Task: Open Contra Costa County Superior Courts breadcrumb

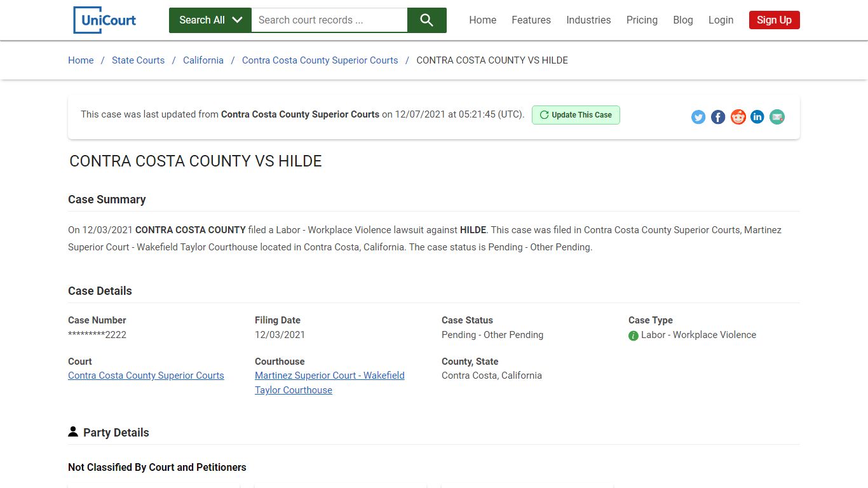Action: (x=320, y=60)
